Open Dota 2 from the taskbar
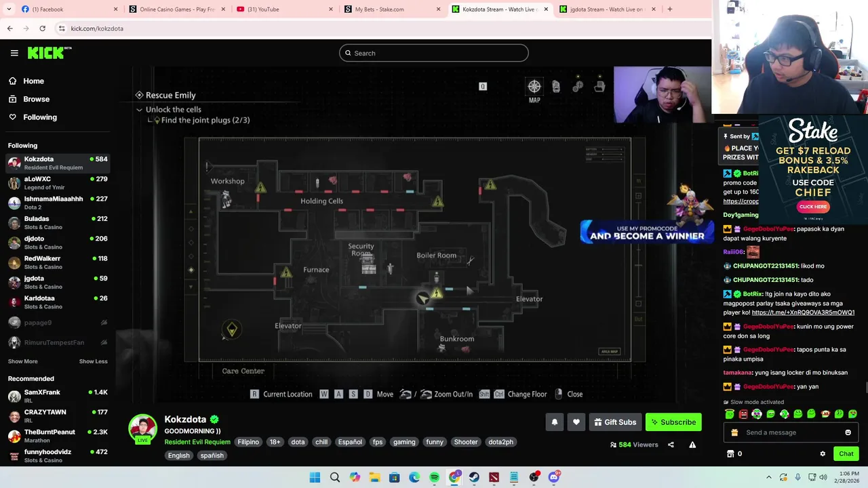Screen dimensions: 868x488 coord(494,477)
